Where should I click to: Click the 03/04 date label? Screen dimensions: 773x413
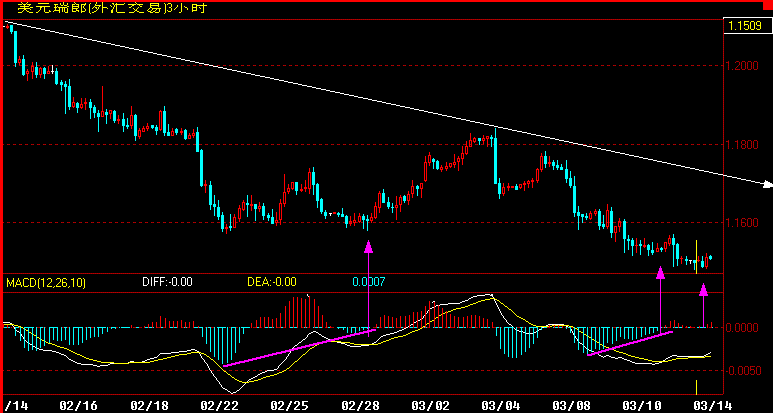click(x=503, y=406)
